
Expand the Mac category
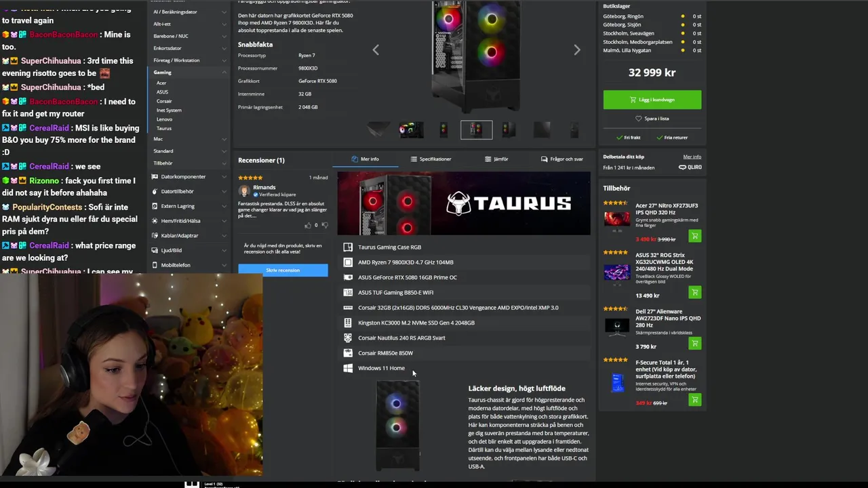click(x=224, y=139)
